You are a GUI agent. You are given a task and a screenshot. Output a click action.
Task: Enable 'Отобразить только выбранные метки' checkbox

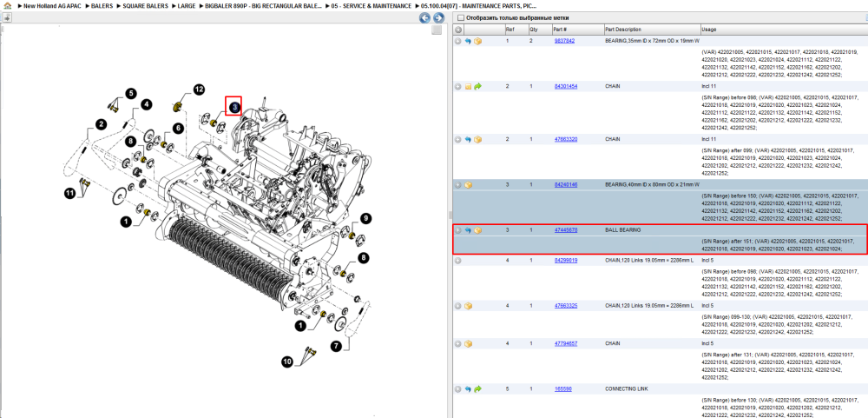pos(461,17)
